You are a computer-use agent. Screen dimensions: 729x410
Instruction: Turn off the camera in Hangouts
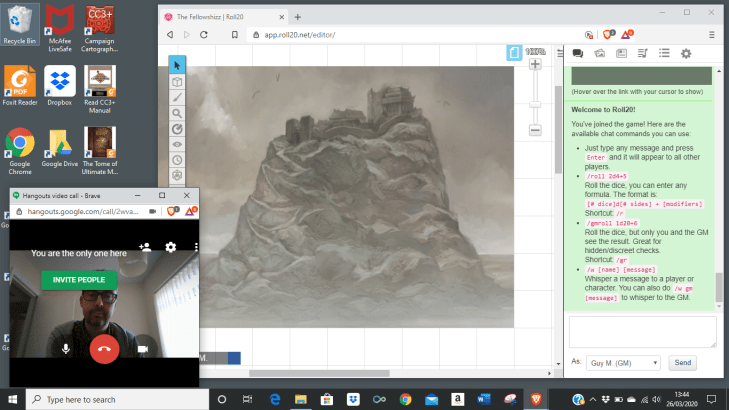(x=143, y=349)
